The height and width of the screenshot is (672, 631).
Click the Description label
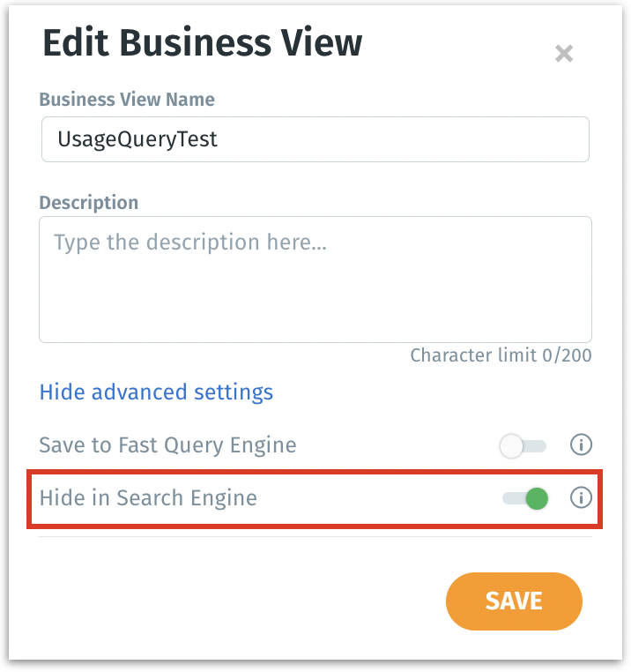89,202
